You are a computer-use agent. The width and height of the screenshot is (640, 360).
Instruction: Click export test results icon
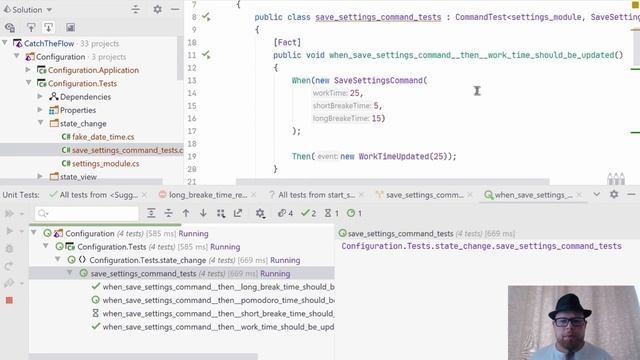[238, 213]
